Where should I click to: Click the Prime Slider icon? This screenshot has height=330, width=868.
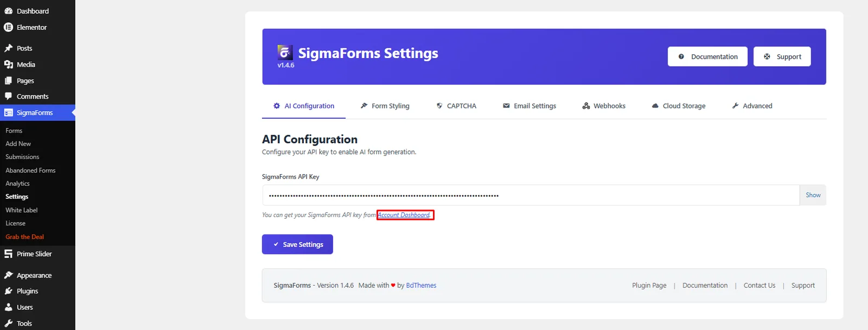[8, 254]
